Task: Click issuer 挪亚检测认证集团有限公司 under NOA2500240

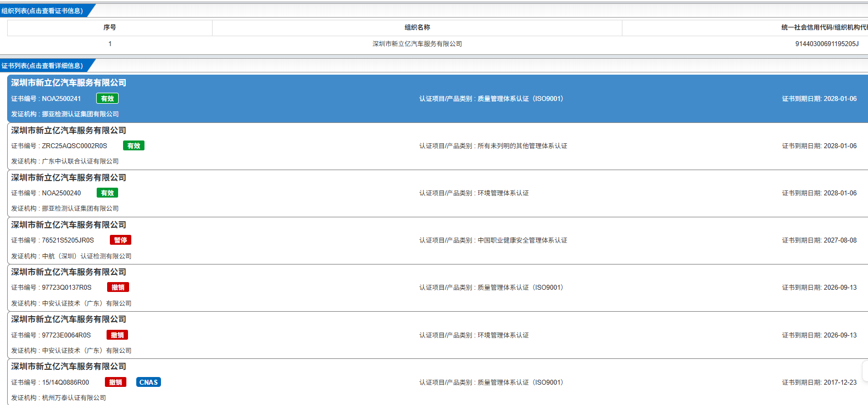Action: [x=80, y=209]
